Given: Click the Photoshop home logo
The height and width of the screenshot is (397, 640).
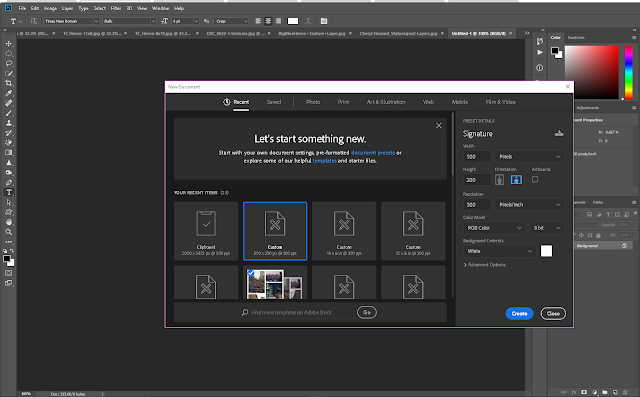Looking at the screenshot, I should point(8,8).
